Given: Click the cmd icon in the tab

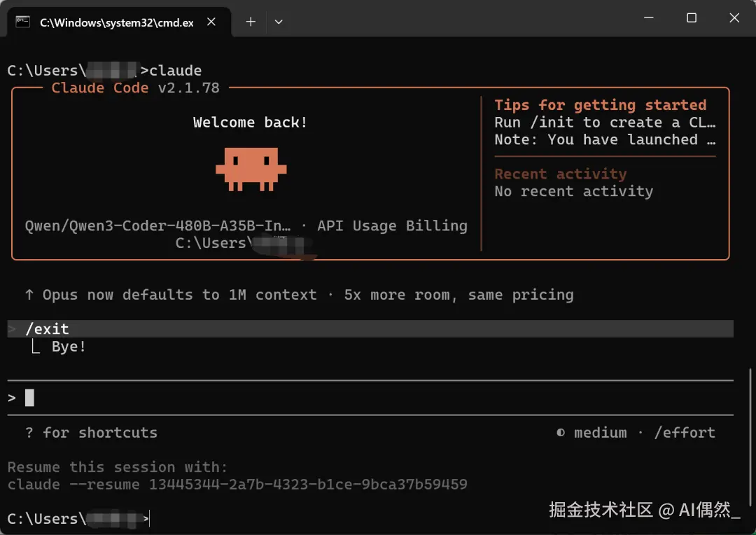Looking at the screenshot, I should (22, 22).
